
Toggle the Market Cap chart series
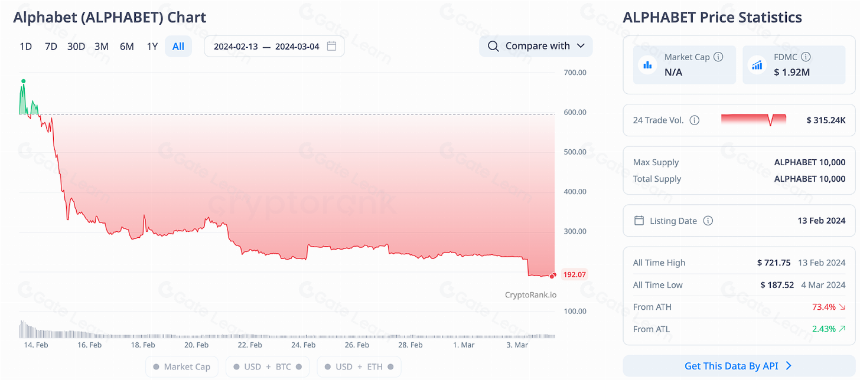click(x=182, y=366)
